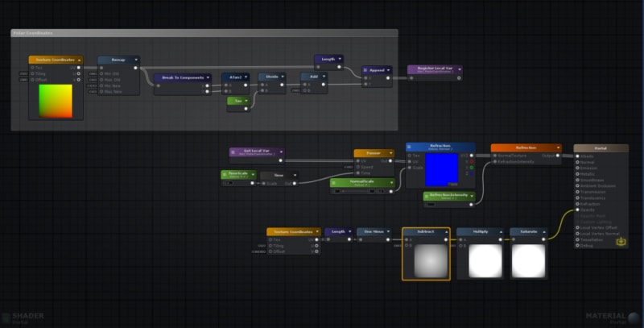Open the Length node dropdown in Polar Coordinates
The width and height of the screenshot is (644, 328).
pyautogui.click(x=340, y=58)
